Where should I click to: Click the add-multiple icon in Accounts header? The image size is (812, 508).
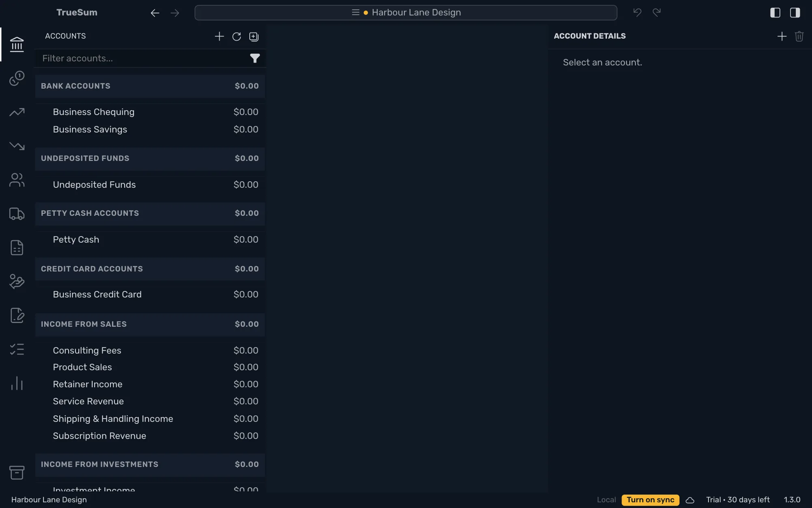254,37
